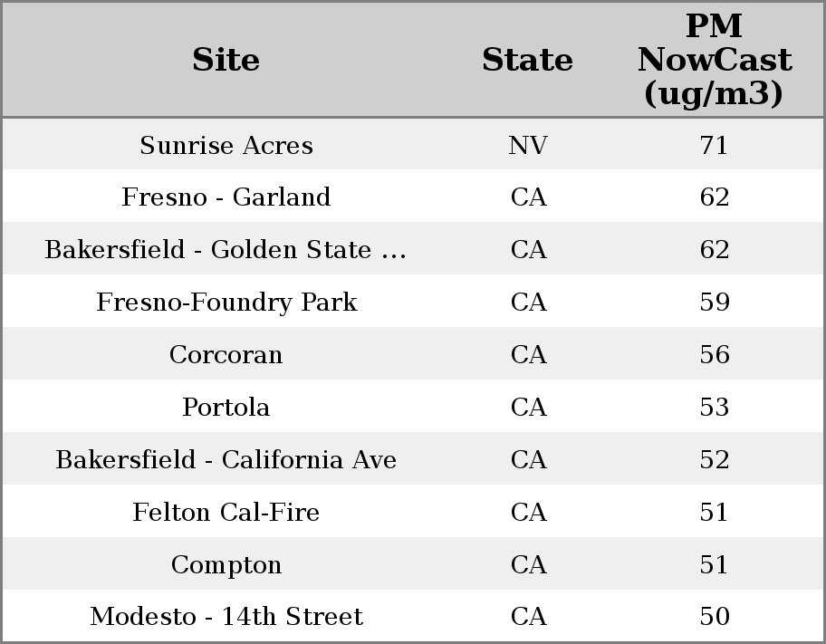Screen dimensions: 826x644
Task: Open Modesto - 14th Street site entry
Action: tap(226, 617)
